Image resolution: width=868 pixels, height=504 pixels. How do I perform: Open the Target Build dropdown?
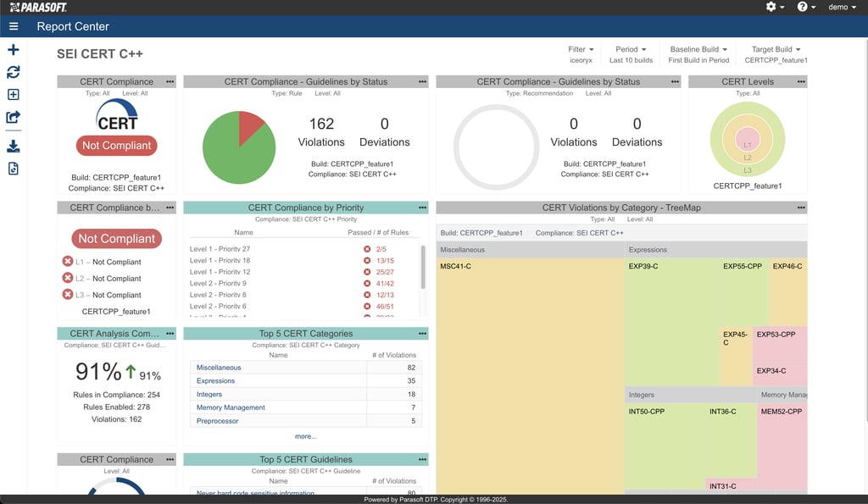pyautogui.click(x=776, y=49)
